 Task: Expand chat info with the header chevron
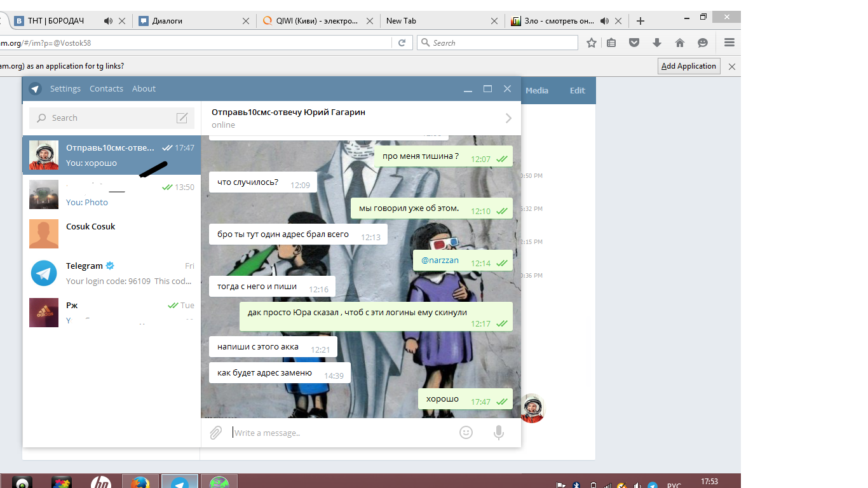coord(508,118)
